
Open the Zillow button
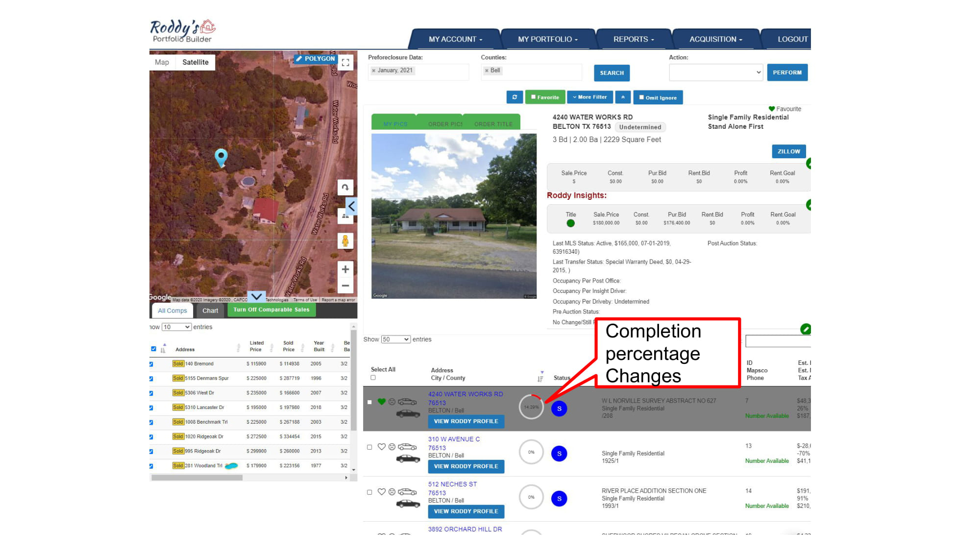coord(789,151)
